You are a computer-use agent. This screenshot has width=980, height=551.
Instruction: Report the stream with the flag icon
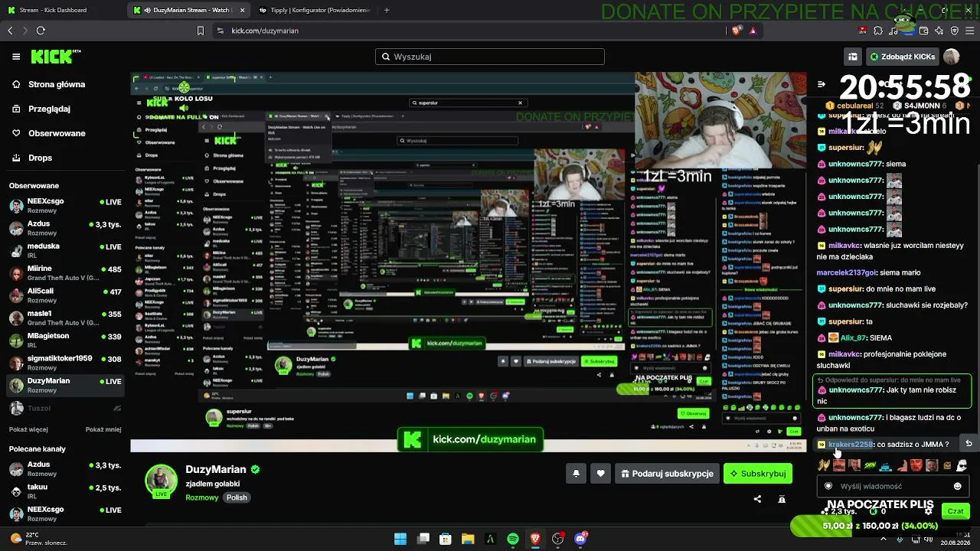782,499
